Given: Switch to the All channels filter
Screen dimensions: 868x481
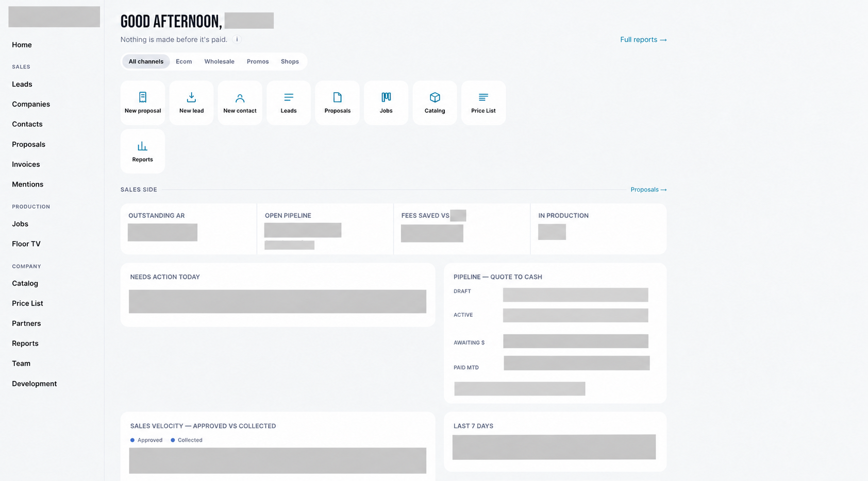Looking at the screenshot, I should click(x=146, y=61).
